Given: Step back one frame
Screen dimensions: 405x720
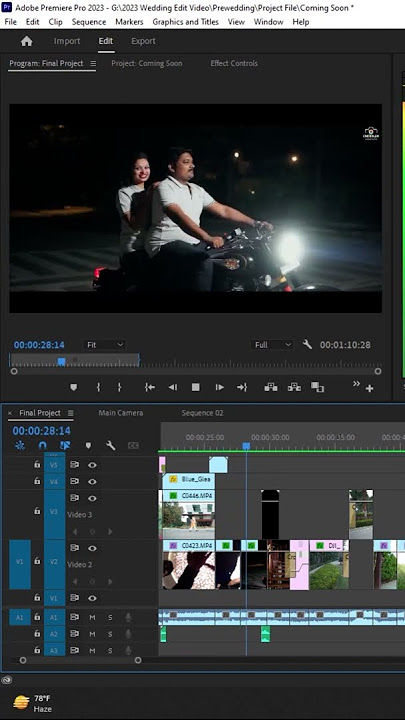Looking at the screenshot, I should [173, 388].
